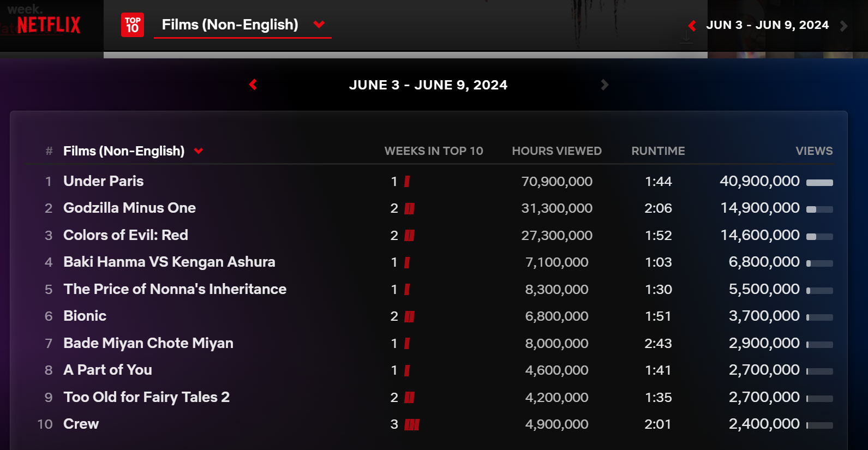
Task: Click the Weeks in Top 10 column header
Action: point(434,151)
